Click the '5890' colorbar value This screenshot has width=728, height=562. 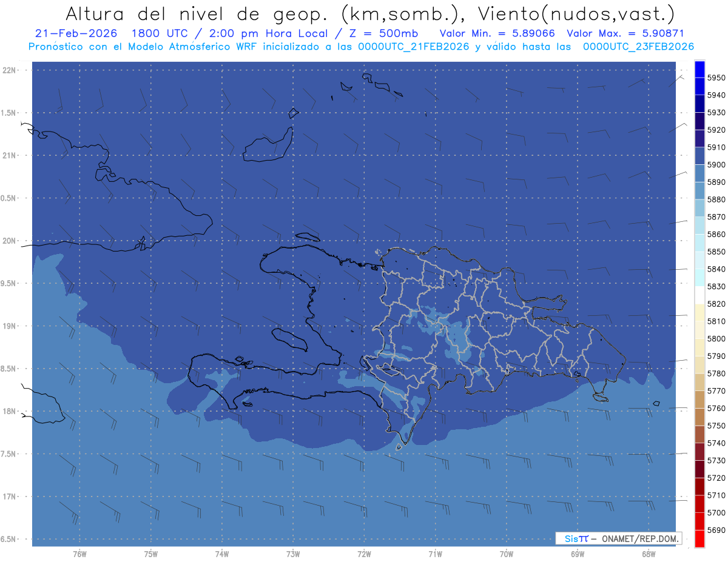pyautogui.click(x=716, y=182)
